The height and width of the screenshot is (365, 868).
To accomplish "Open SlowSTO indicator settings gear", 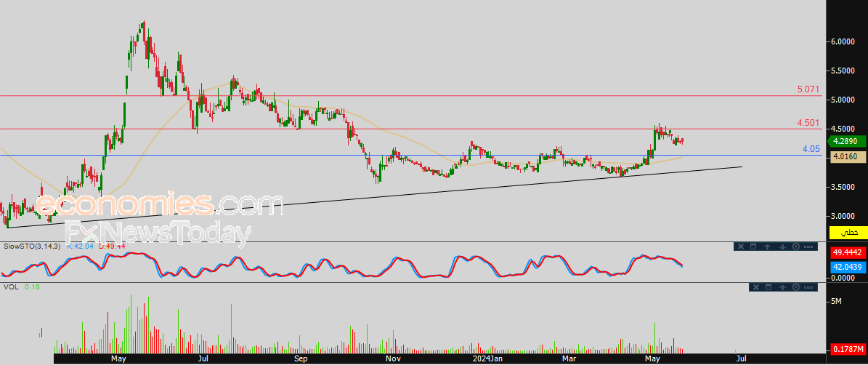I will [x=796, y=246].
